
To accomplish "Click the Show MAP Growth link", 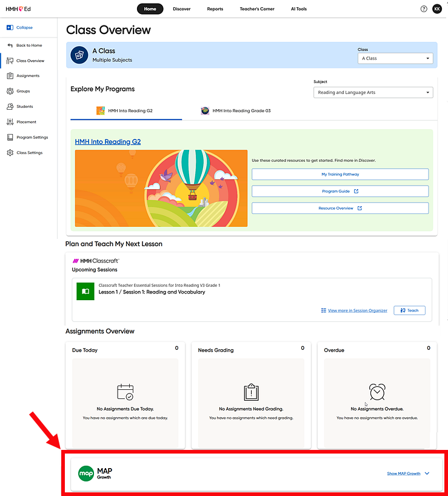I will pos(403,474).
